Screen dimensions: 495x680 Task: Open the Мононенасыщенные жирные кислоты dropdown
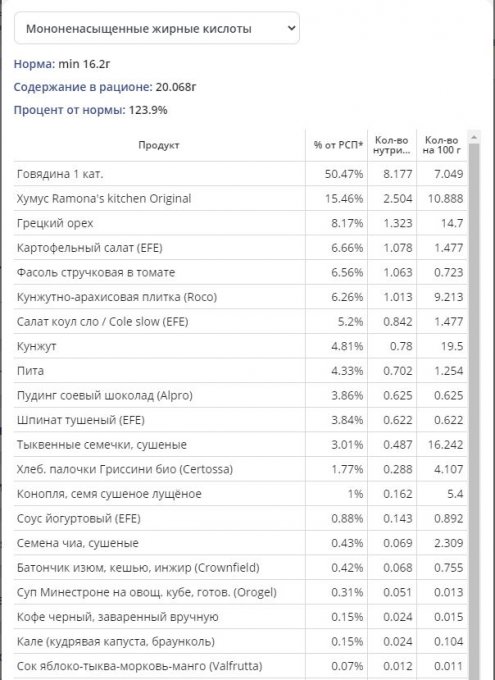tap(157, 28)
